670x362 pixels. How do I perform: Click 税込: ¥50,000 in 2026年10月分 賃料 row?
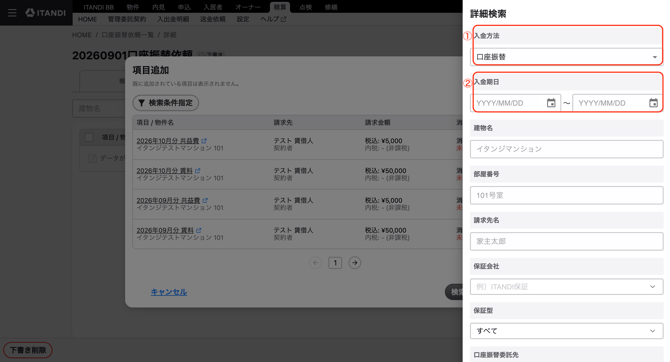pos(385,171)
